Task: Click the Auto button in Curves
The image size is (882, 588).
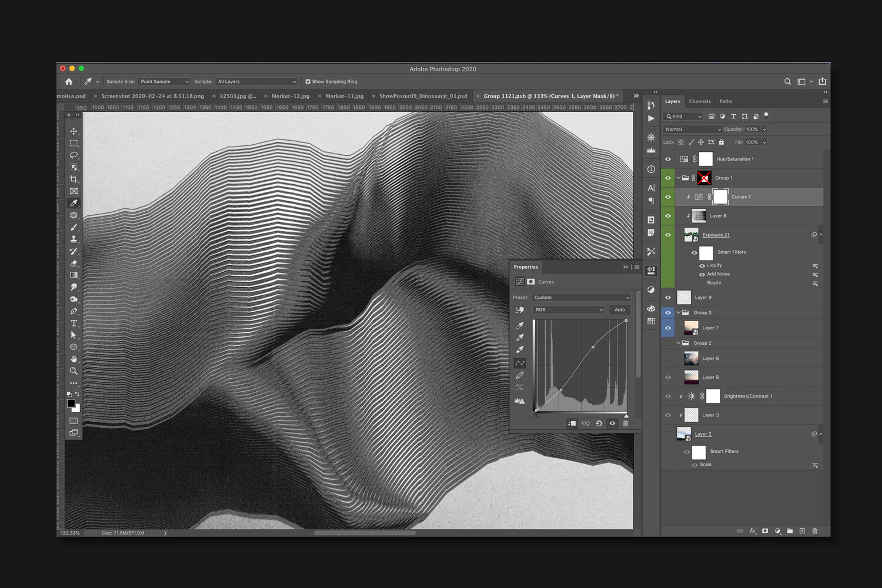Action: (619, 310)
